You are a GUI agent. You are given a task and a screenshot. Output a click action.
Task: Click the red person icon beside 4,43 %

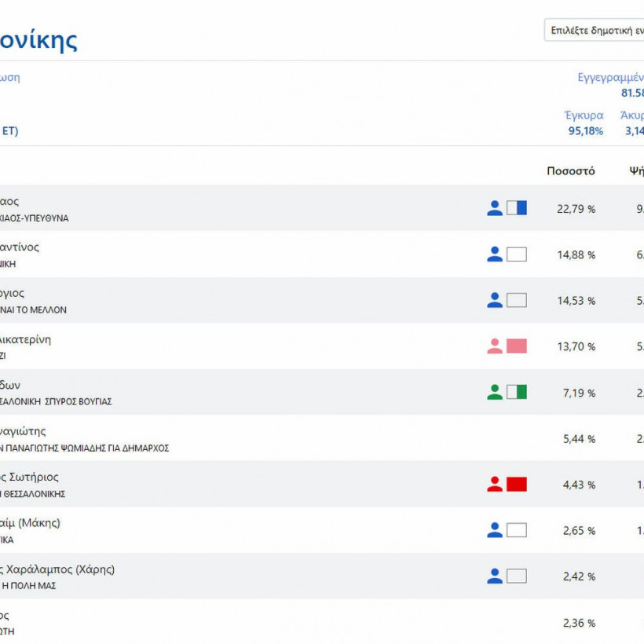495,485
